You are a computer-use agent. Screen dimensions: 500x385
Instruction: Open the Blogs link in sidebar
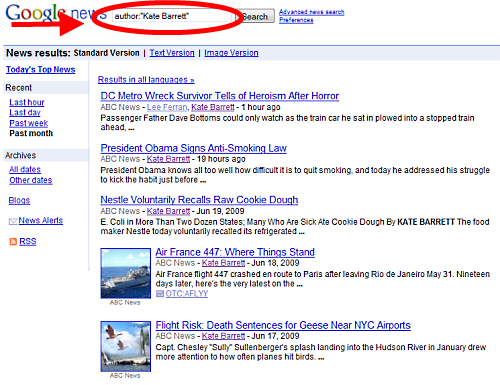tap(19, 200)
